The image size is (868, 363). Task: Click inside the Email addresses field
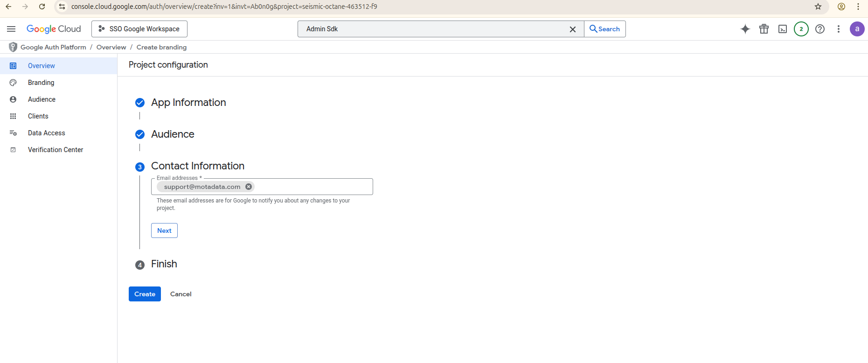tap(312, 187)
